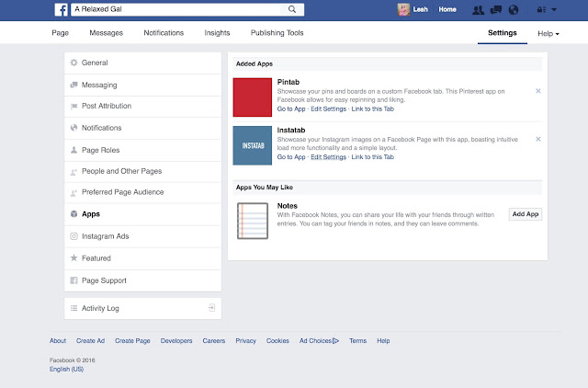The height and width of the screenshot is (388, 588).
Task: Open the Post Attribution settings label
Action: pyautogui.click(x=107, y=106)
